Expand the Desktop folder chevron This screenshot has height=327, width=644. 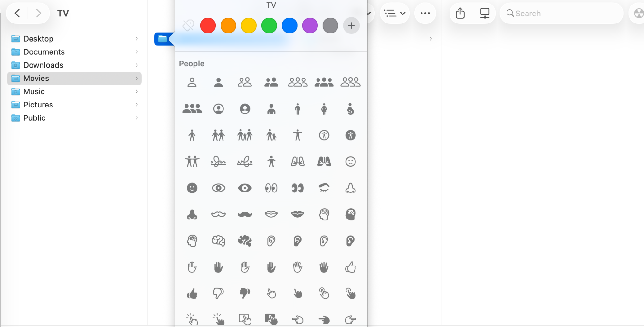137,39
